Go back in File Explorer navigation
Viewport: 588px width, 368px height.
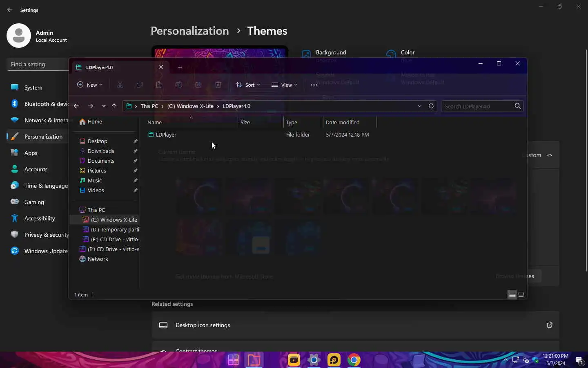click(76, 106)
